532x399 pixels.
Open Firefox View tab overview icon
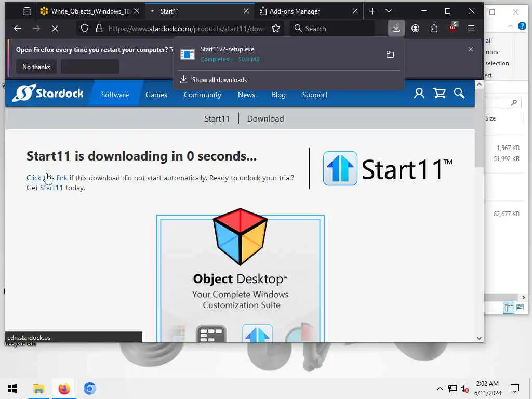pyautogui.click(x=27, y=11)
